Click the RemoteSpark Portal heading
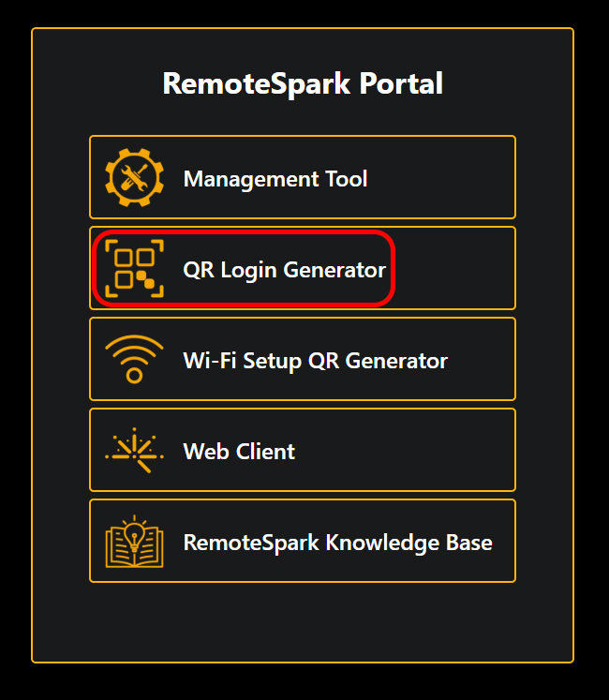Screen dimensions: 609x700 303,83
